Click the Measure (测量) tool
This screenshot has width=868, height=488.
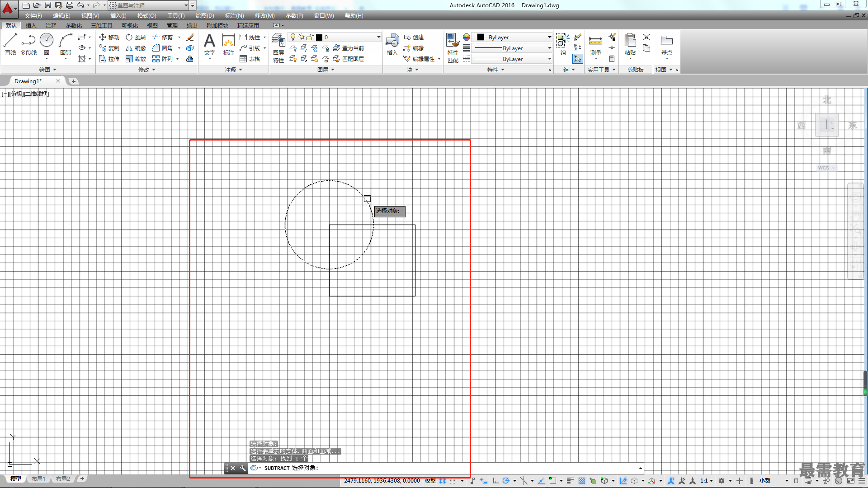point(595,44)
